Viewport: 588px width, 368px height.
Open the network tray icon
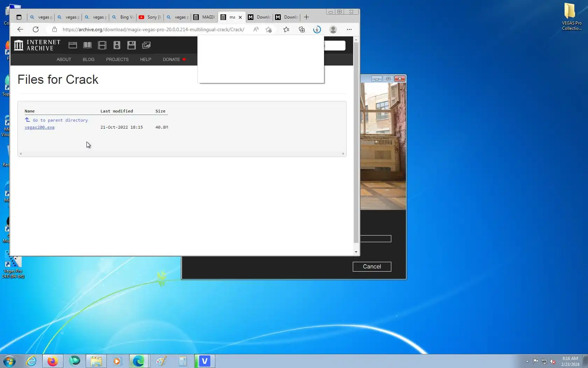(544, 361)
